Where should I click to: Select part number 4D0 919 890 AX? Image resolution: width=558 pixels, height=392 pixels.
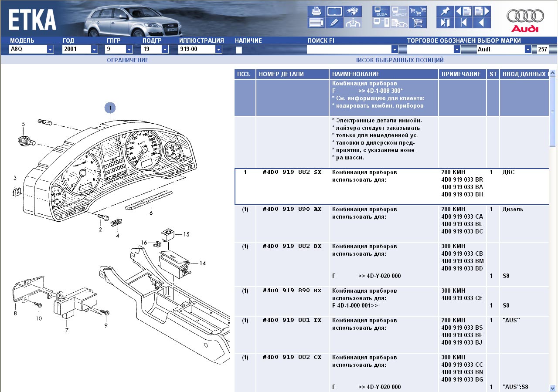(292, 209)
